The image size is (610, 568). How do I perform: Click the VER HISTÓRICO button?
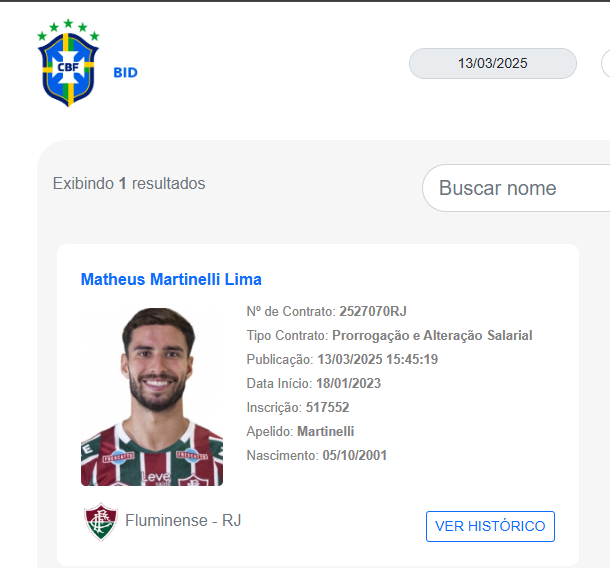[490, 526]
